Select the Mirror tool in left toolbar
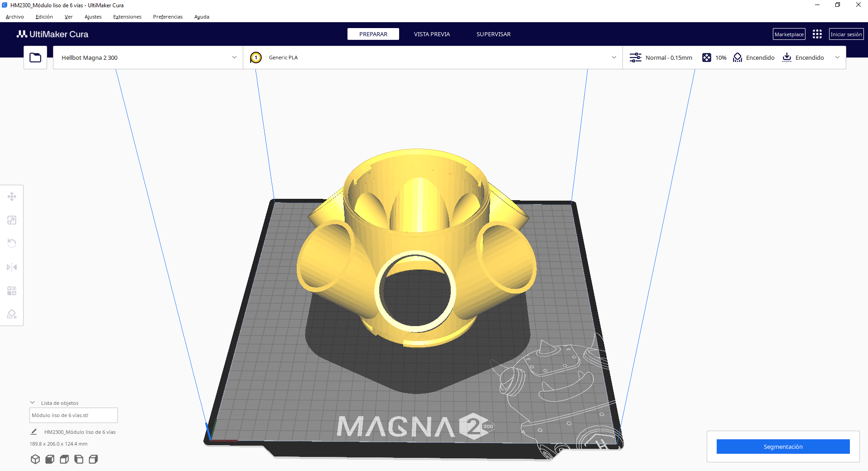The height and width of the screenshot is (471, 868). point(12,267)
